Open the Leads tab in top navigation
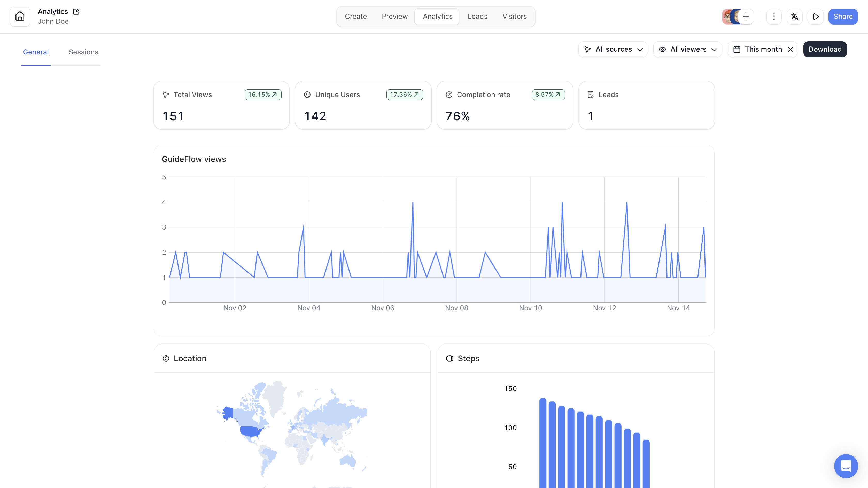The width and height of the screenshot is (868, 488). pyautogui.click(x=477, y=17)
